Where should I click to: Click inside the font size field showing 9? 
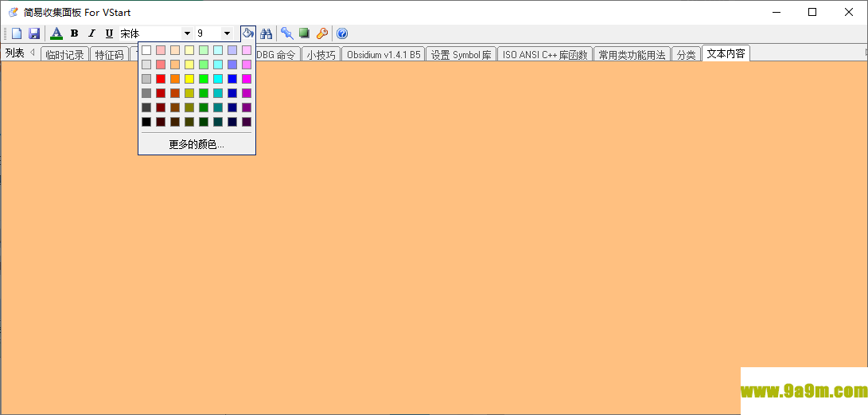pyautogui.click(x=208, y=33)
